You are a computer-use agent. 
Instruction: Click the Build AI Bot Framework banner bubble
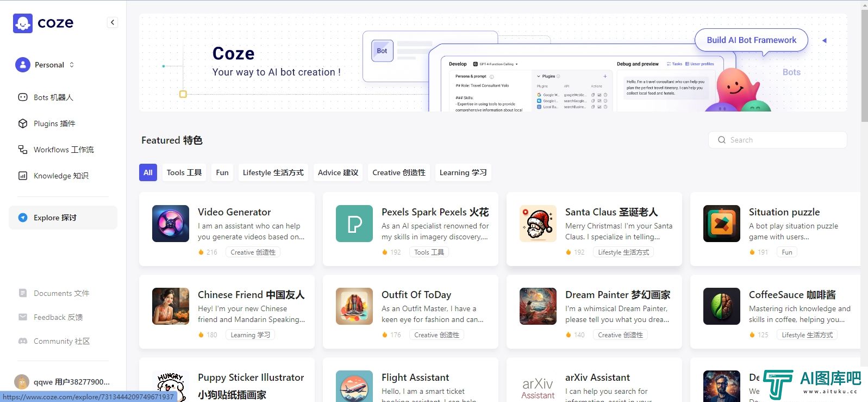click(751, 40)
